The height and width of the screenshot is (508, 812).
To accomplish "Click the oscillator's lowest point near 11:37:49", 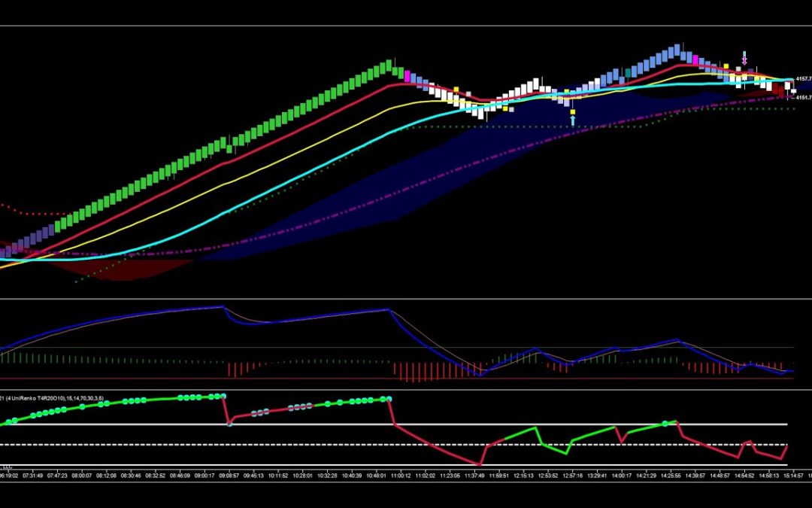I will click(x=478, y=464).
